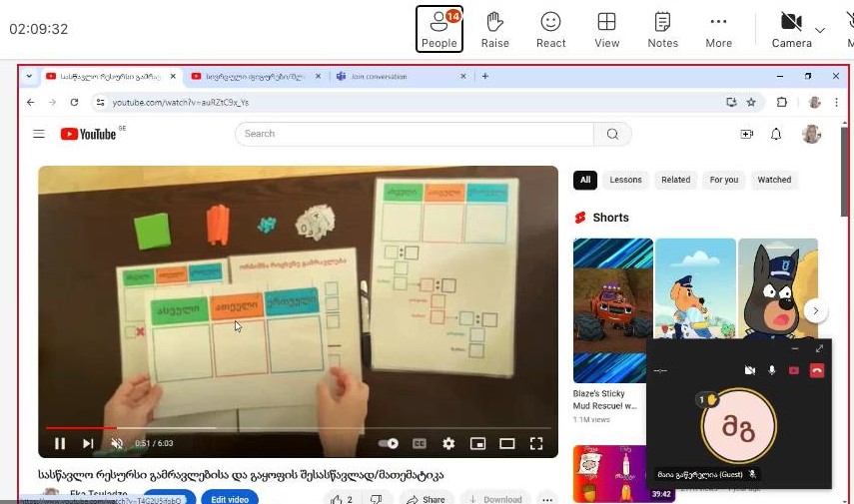This screenshot has height=504, width=854.
Task: Open YouTube video settings gear
Action: click(448, 444)
